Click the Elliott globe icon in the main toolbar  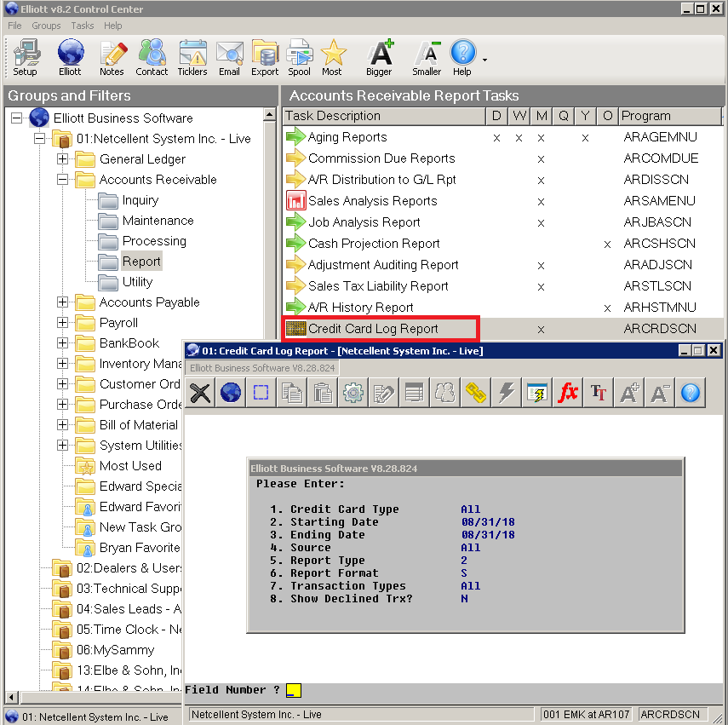tap(70, 58)
